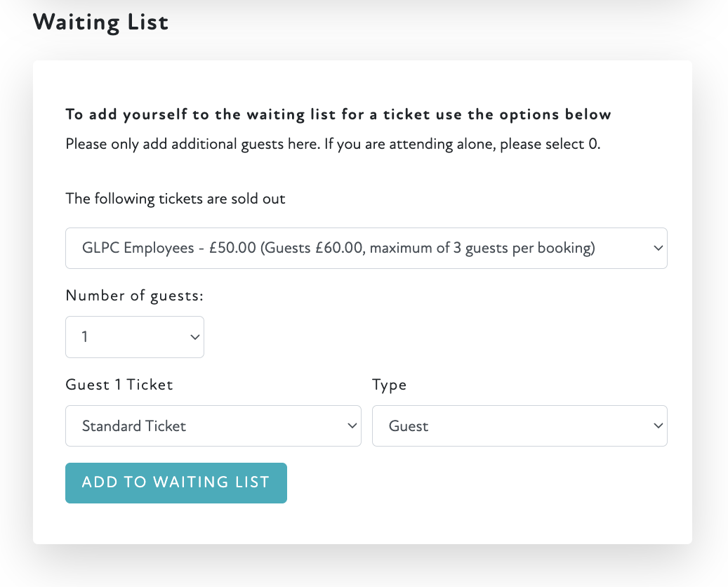Click the bold waiting list instruction heading
Image resolution: width=728 pixels, height=587 pixels.
click(338, 114)
